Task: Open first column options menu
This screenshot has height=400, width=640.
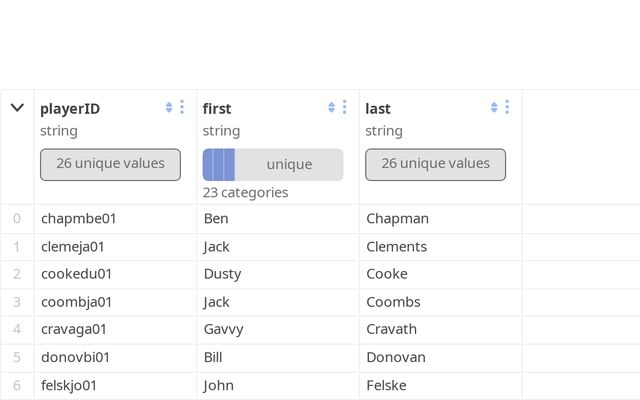Action: [345, 108]
